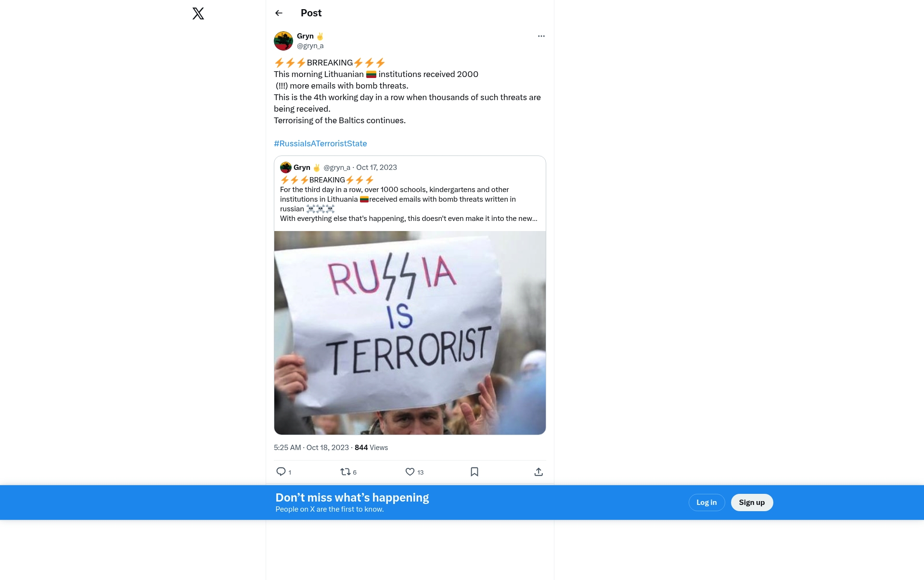924x580 pixels.
Task: Open Gryn's profile avatar at top
Action: click(283, 41)
